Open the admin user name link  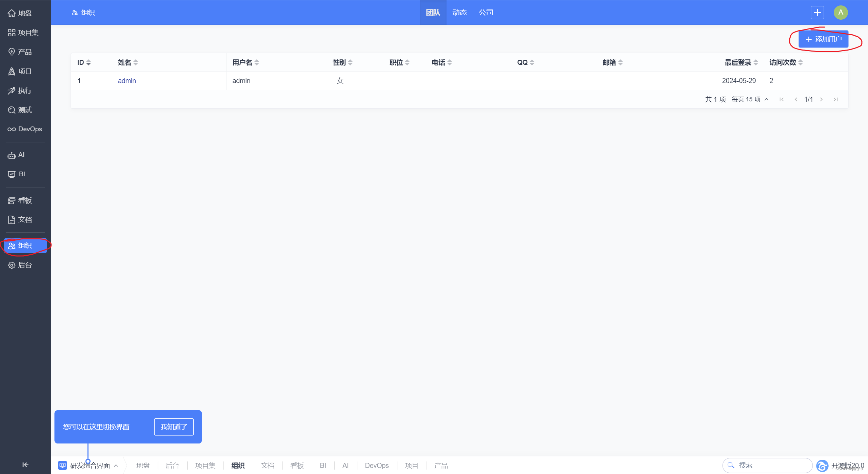point(127,81)
